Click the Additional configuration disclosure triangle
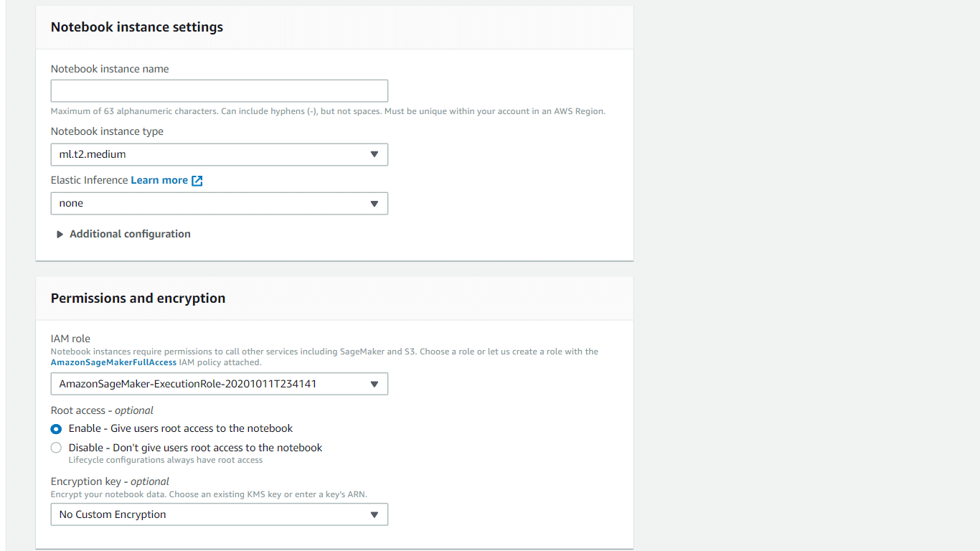980x551 pixels. click(60, 234)
